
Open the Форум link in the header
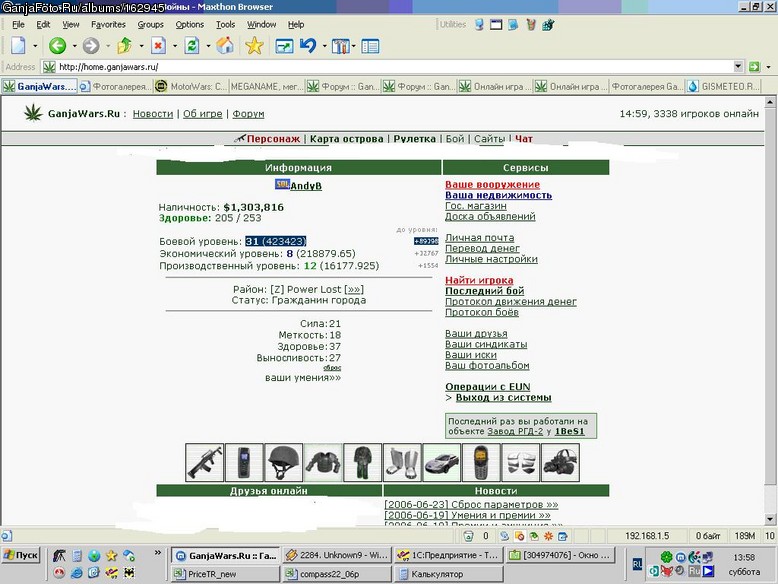click(x=248, y=114)
